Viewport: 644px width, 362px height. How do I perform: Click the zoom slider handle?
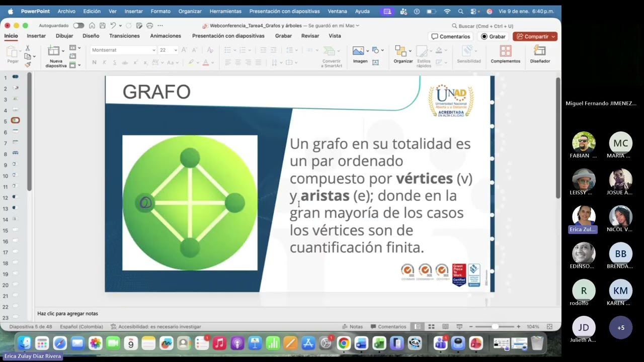[x=495, y=326]
